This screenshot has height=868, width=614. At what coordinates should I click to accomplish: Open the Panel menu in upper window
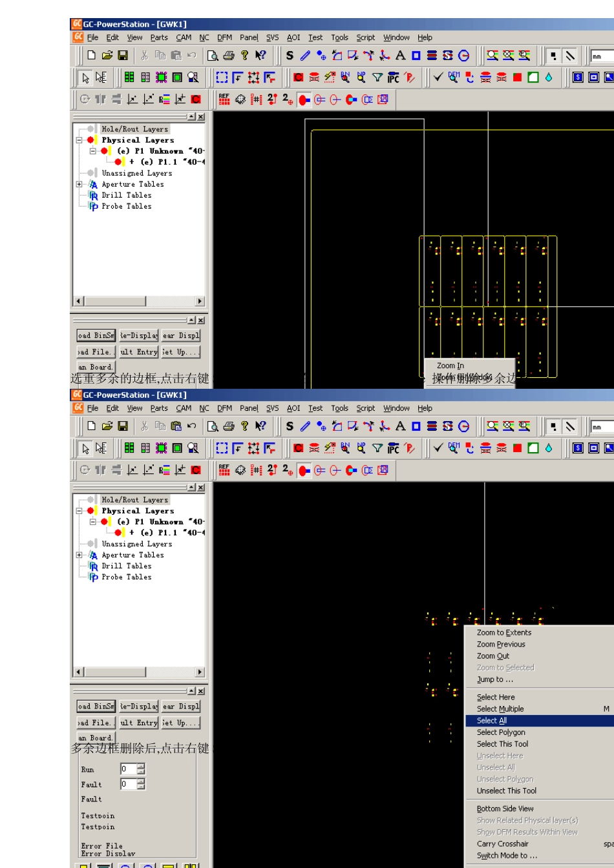click(x=249, y=37)
